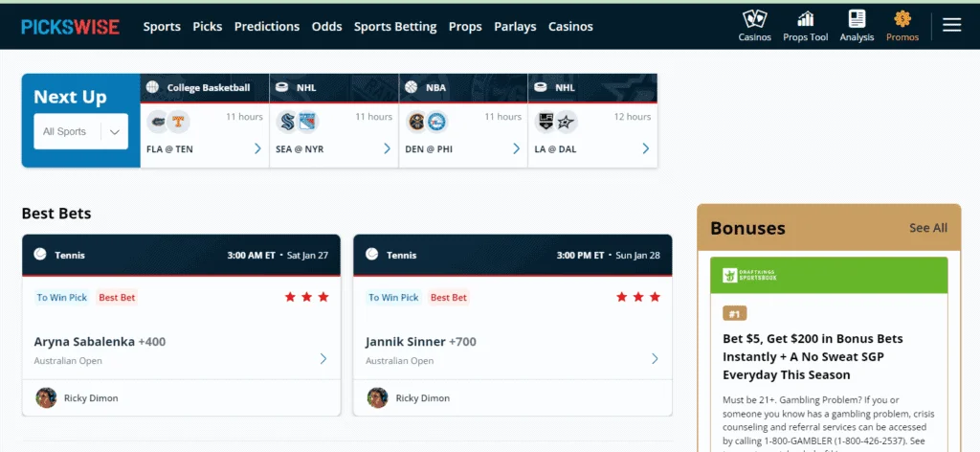
Task: Expand the Aryna Sabalenka pick arrow
Action: pos(323,359)
